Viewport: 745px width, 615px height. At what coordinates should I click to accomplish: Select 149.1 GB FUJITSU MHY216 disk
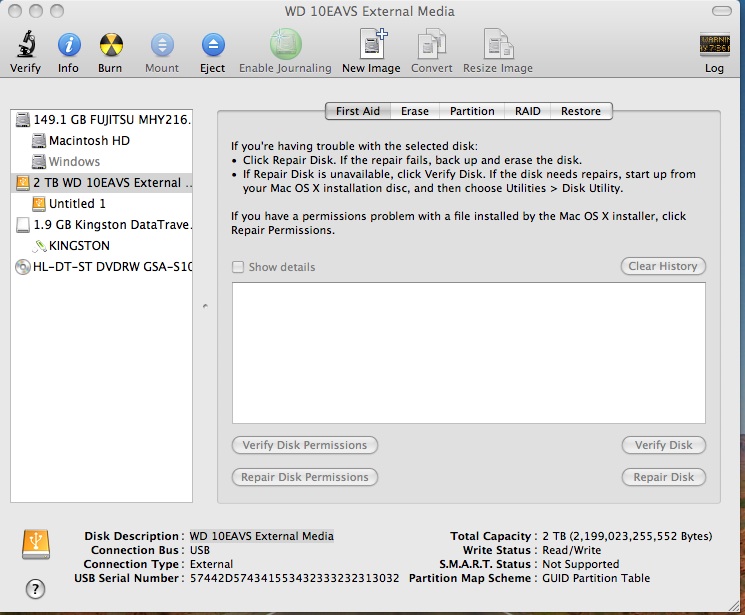click(x=102, y=119)
